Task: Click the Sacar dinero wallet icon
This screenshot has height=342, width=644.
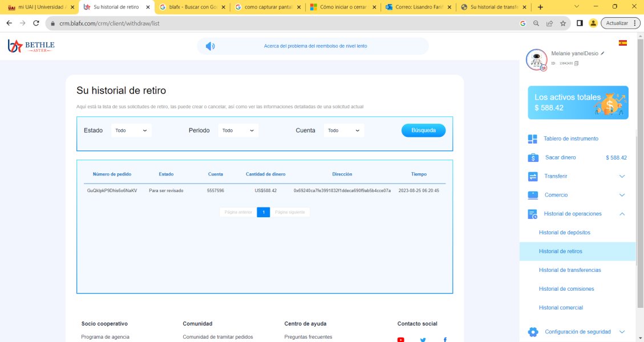Action: tap(533, 158)
